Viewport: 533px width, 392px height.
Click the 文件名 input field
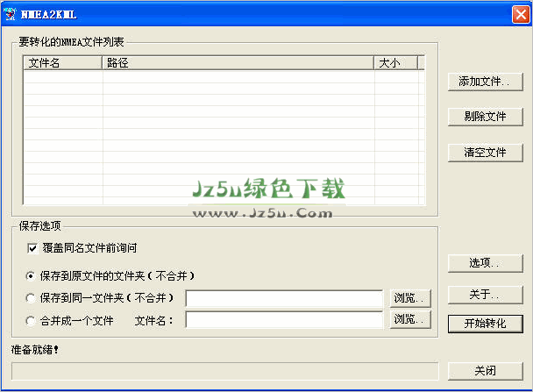tap(284, 320)
